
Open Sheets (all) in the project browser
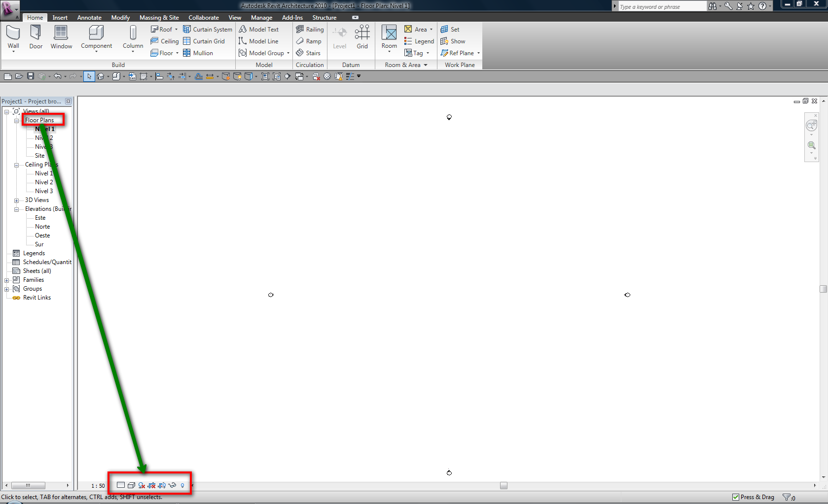37,271
